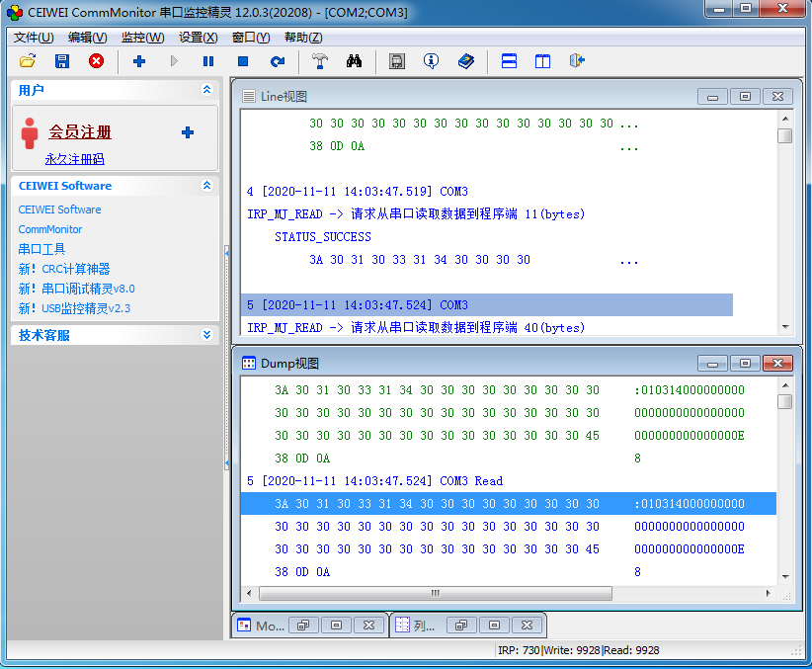Click the minimized 列... window icon
The image size is (812, 669).
point(402,625)
